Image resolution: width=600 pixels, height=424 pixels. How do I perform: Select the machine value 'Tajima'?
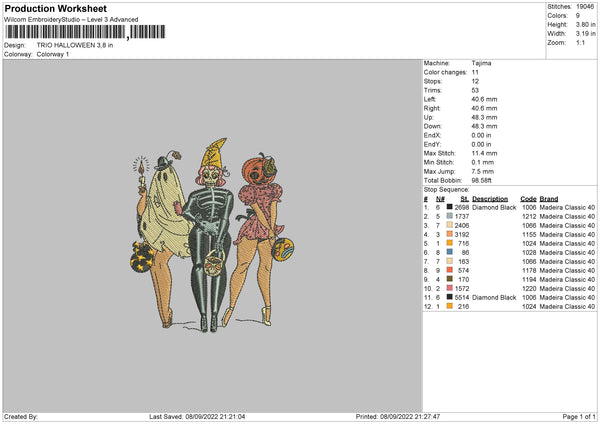tap(481, 63)
